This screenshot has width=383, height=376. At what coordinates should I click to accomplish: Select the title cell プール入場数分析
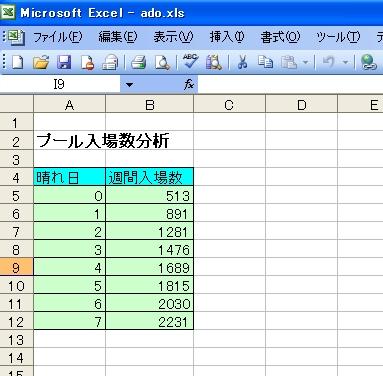pyautogui.click(x=103, y=141)
